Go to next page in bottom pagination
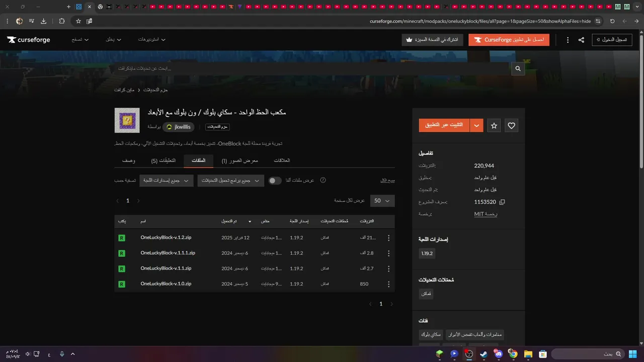Viewport: 644px width, 362px height. pos(391,304)
